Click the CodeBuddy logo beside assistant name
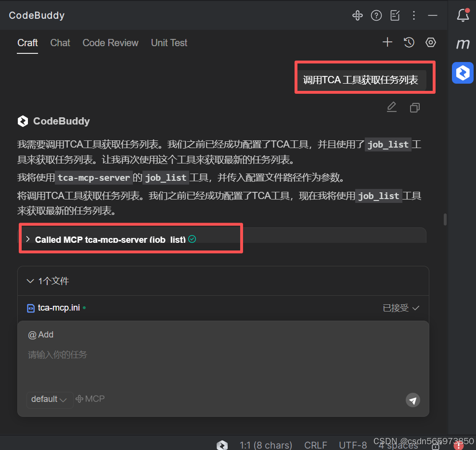Screen dimensions: 476x450 point(23,121)
